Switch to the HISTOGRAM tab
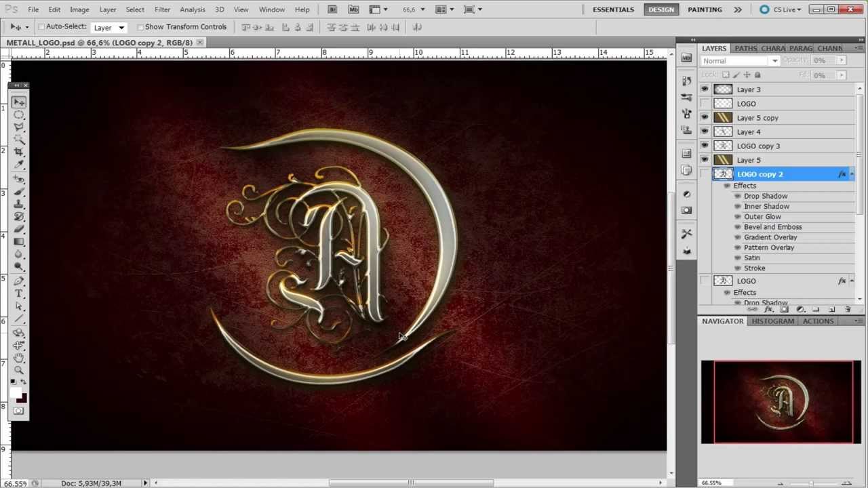The width and height of the screenshot is (868, 488). tap(772, 321)
